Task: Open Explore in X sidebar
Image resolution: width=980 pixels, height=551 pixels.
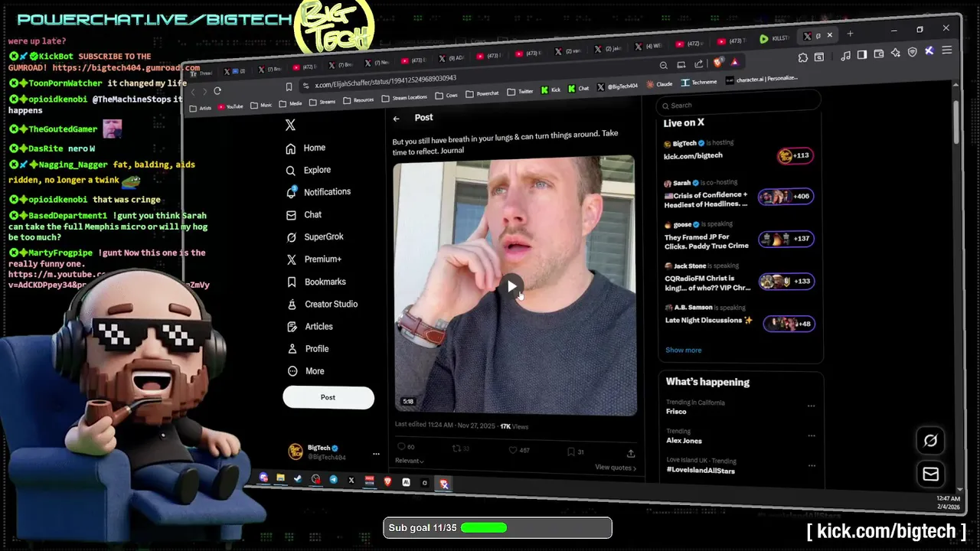Action: coord(308,170)
